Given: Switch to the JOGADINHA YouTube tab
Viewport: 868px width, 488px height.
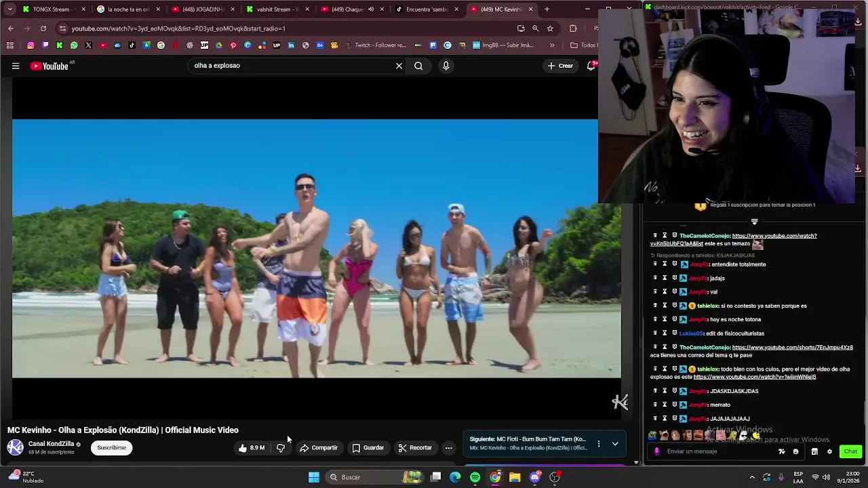Looking at the screenshot, I should [x=202, y=9].
